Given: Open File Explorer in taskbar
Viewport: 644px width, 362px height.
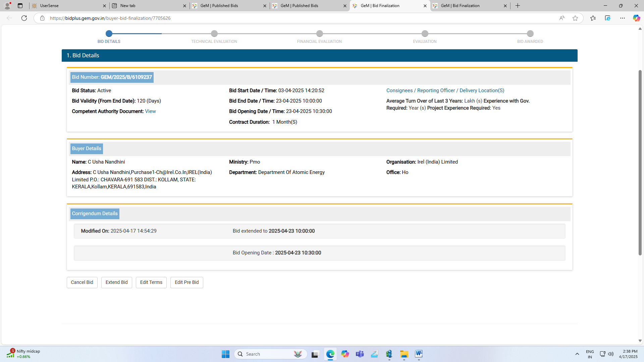Looking at the screenshot, I should (x=404, y=354).
